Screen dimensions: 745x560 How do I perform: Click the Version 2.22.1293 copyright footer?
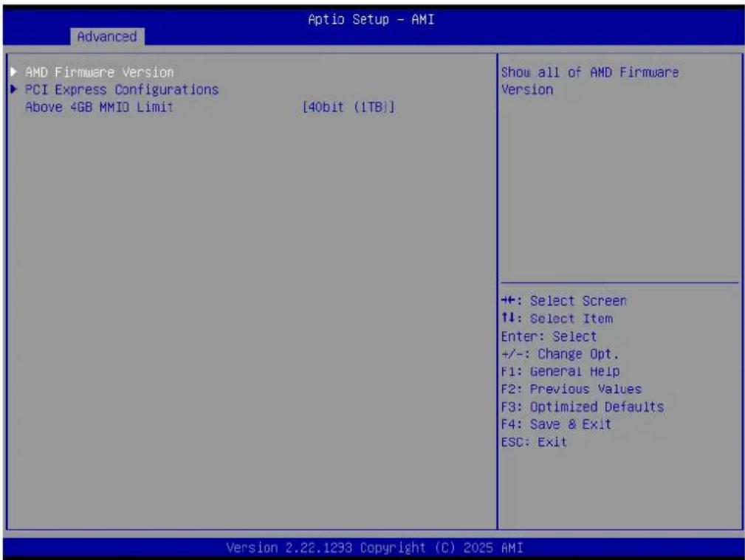click(374, 548)
